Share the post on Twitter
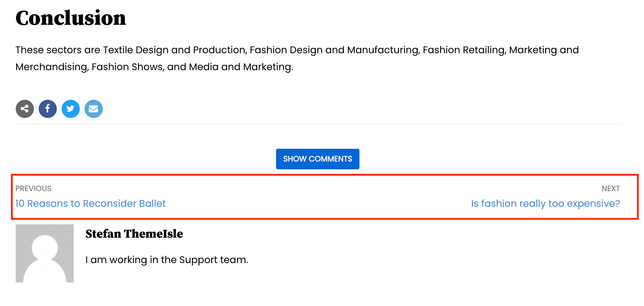This screenshot has height=306, width=644. coord(71,109)
